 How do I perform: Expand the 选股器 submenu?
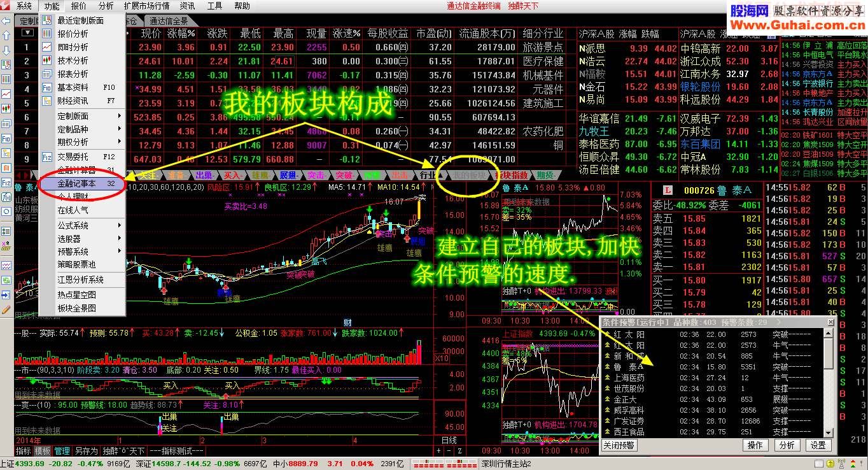(x=82, y=239)
